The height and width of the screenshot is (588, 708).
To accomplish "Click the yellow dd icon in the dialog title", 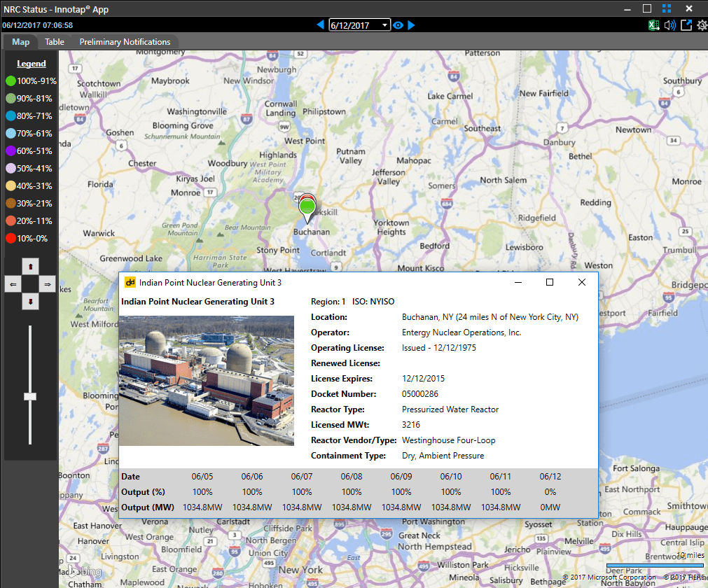I will 130,283.
